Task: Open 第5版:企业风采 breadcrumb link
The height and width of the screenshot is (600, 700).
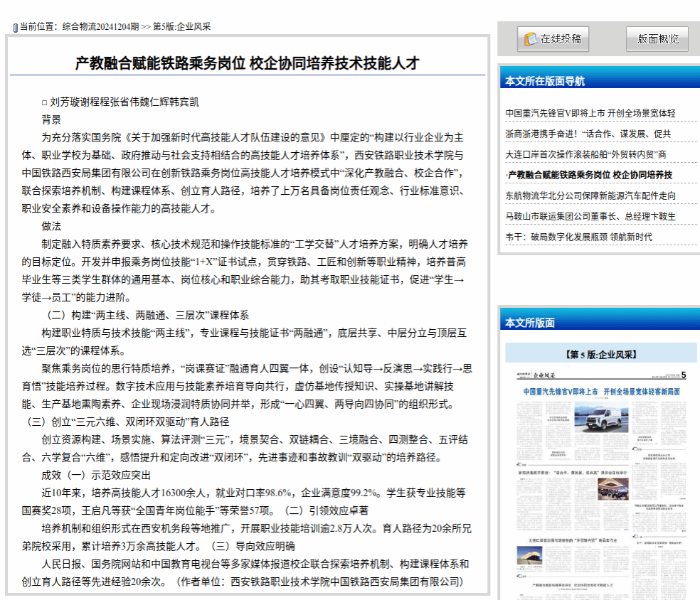Action: coord(182,27)
